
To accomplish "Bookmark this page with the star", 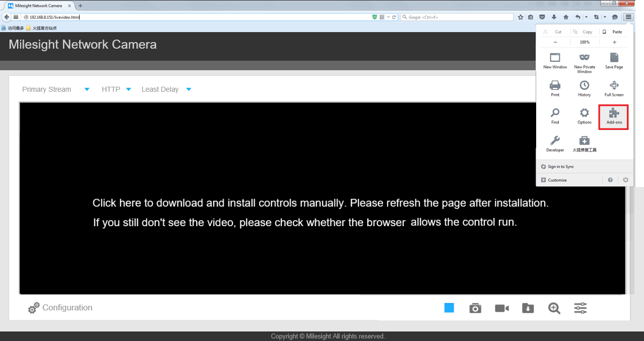I will click(x=521, y=17).
